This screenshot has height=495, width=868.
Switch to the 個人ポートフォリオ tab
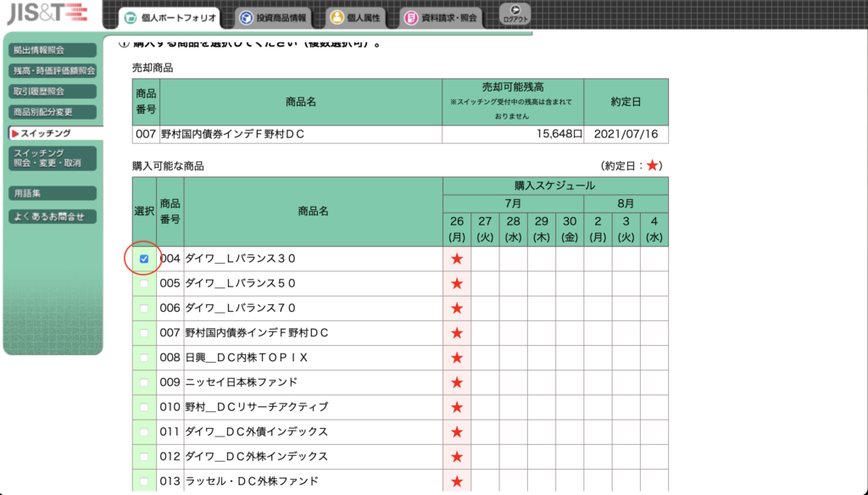[x=170, y=17]
